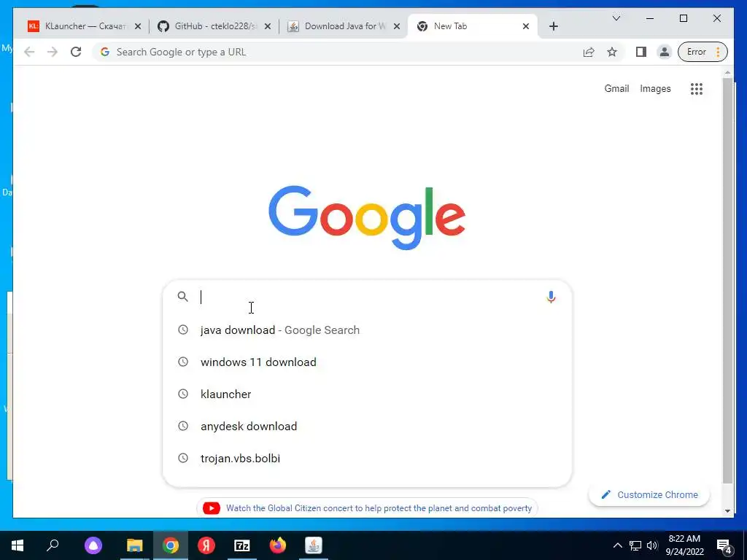Reload the page
747x560 pixels.
point(76,52)
